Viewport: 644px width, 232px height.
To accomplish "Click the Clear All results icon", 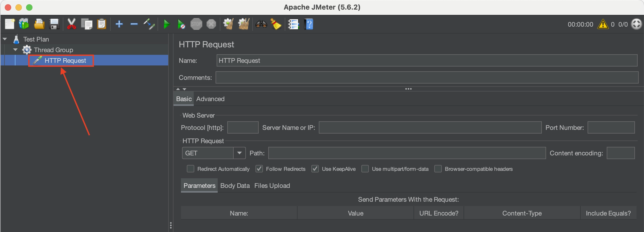I will pyautogui.click(x=243, y=24).
